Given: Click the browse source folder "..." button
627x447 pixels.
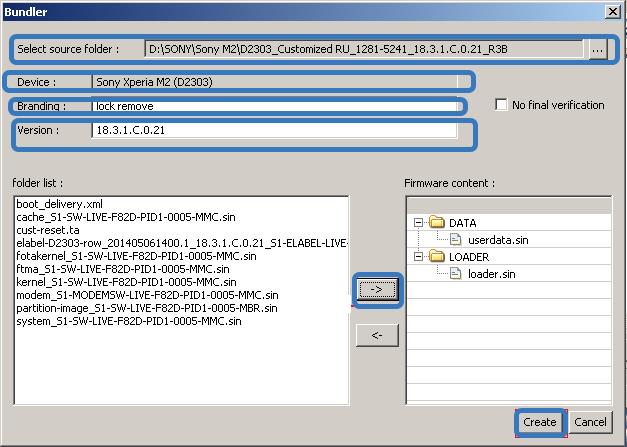Looking at the screenshot, I should (597, 50).
